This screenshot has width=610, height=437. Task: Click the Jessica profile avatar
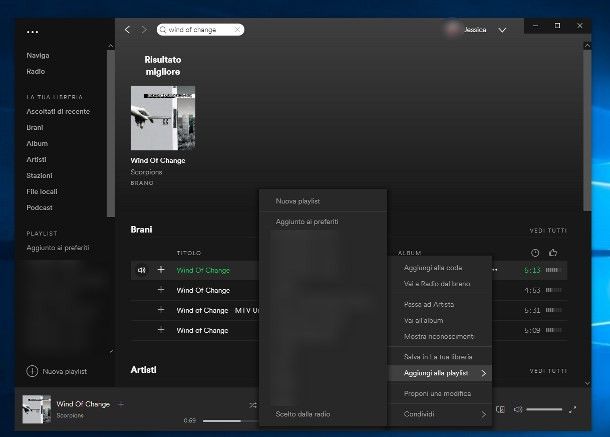tap(453, 30)
